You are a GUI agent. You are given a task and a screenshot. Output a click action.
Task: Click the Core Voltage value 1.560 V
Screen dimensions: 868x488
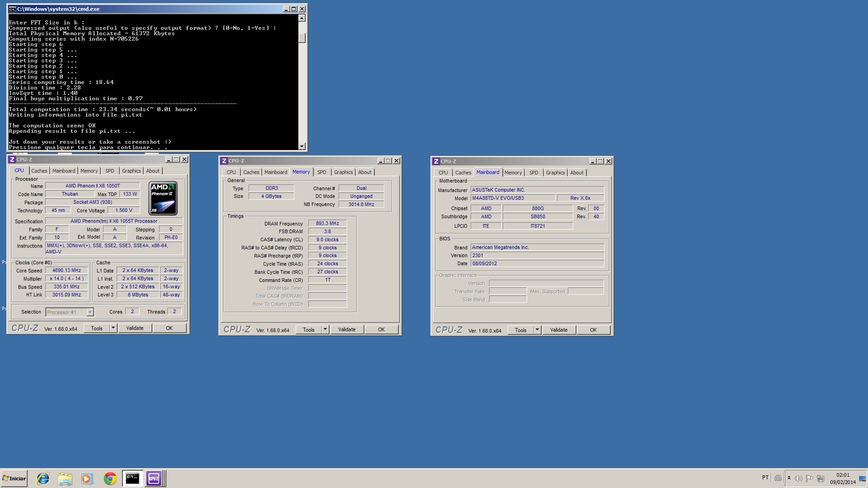(x=124, y=210)
